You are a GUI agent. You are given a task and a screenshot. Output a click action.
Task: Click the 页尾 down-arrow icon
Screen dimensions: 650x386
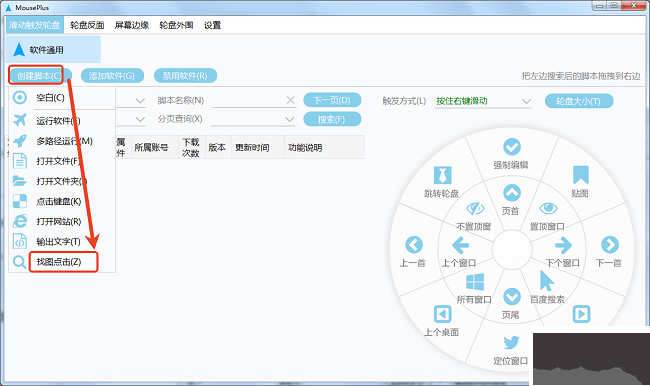(x=512, y=297)
